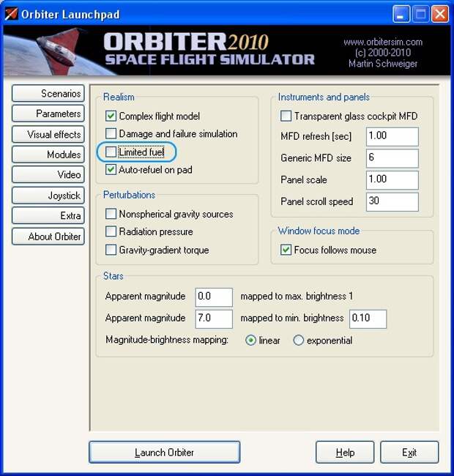This screenshot has width=454, height=476.
Task: Enable the Limited fuel checkbox
Action: coord(111,152)
